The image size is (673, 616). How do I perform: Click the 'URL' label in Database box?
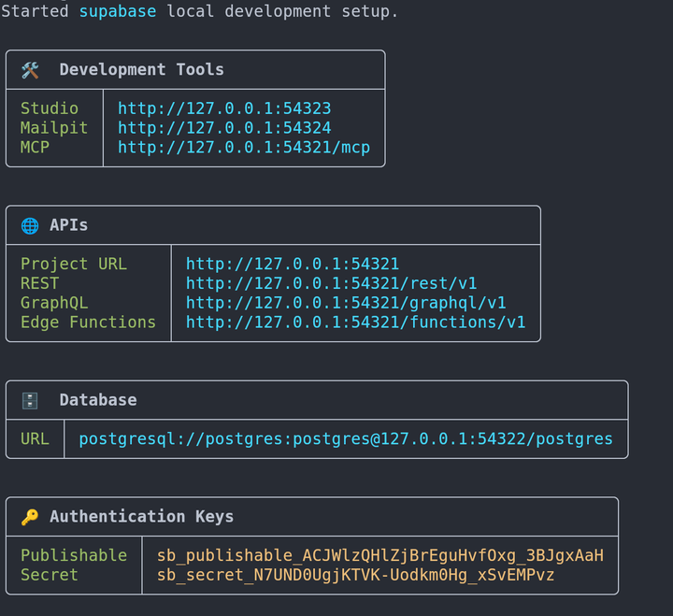point(35,439)
